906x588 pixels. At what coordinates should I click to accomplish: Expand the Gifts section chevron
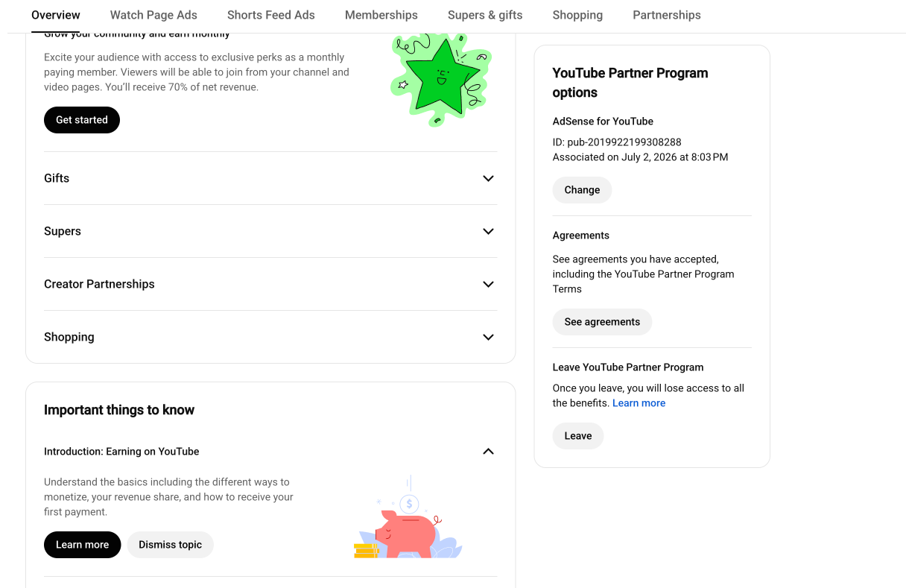pyautogui.click(x=488, y=178)
